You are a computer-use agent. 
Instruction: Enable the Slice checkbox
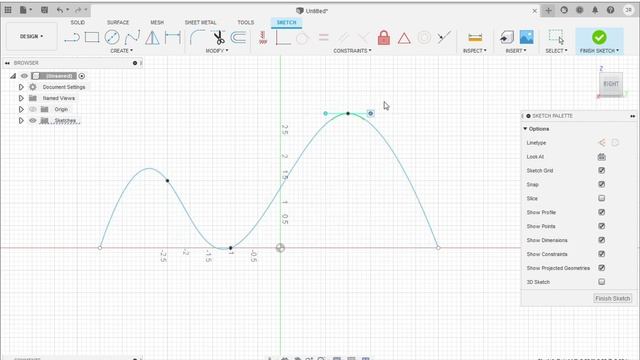coord(602,198)
